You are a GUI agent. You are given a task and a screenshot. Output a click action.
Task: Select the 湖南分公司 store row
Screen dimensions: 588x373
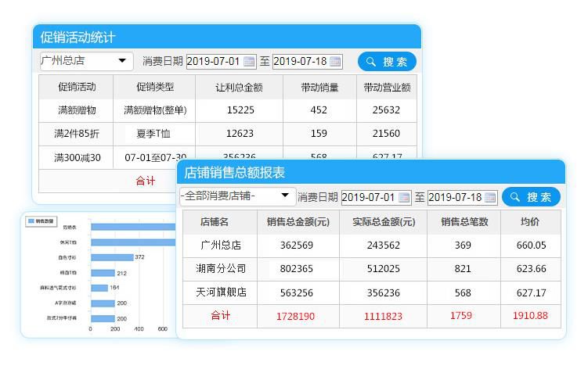[x=221, y=269]
